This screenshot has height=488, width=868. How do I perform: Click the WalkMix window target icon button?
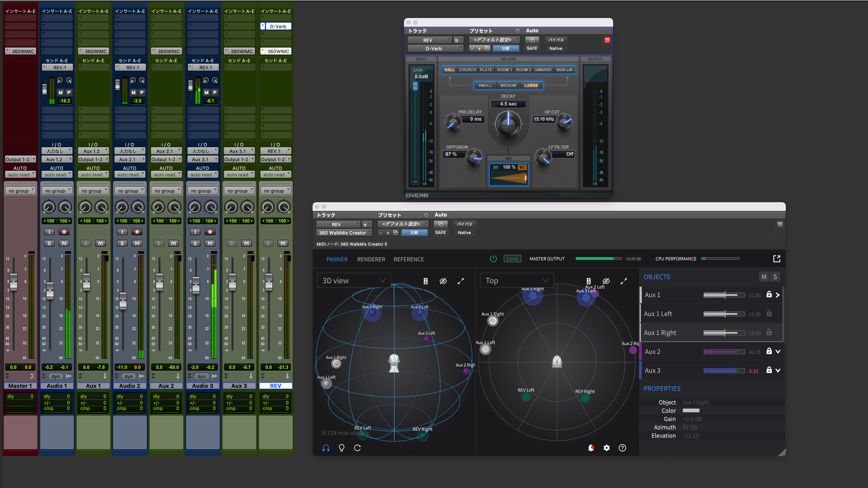click(780, 224)
